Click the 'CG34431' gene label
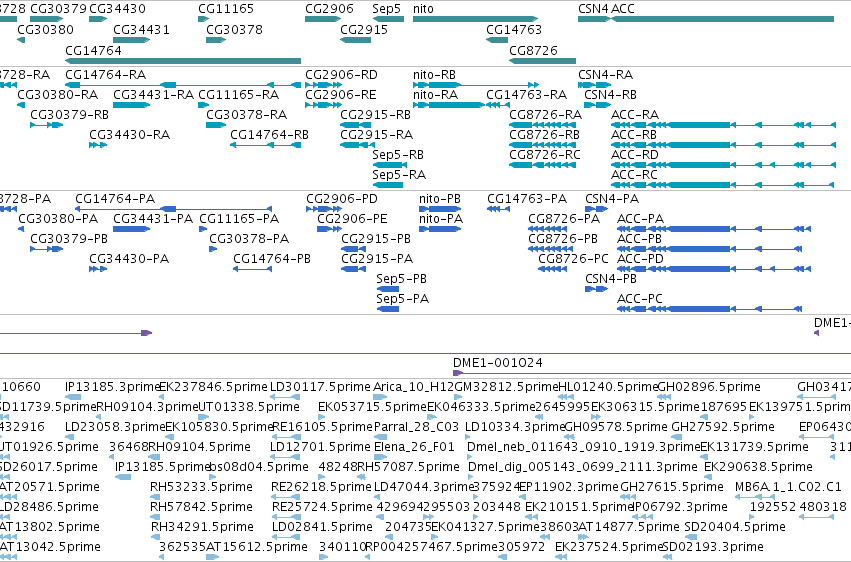The image size is (851, 562). click(x=141, y=29)
